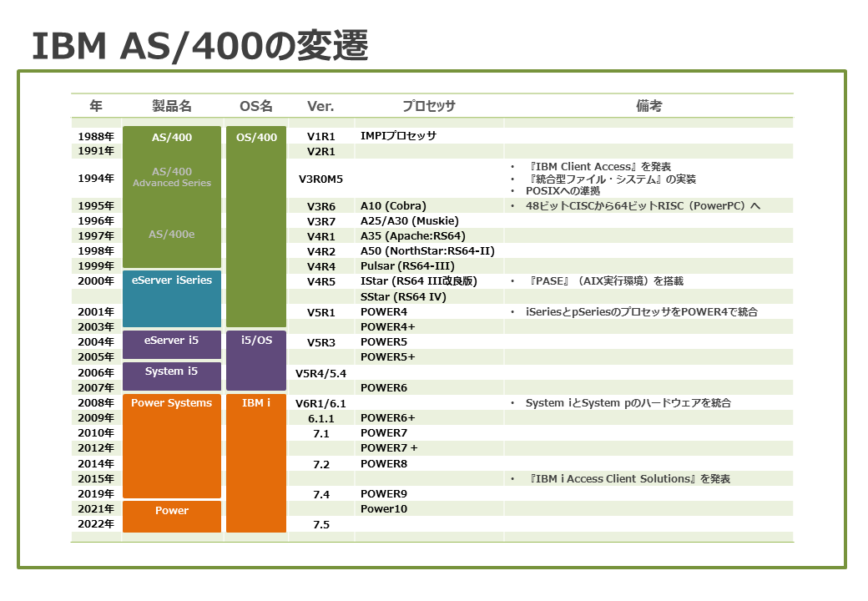
Task: Click the version cell "7.5"
Action: (x=321, y=525)
